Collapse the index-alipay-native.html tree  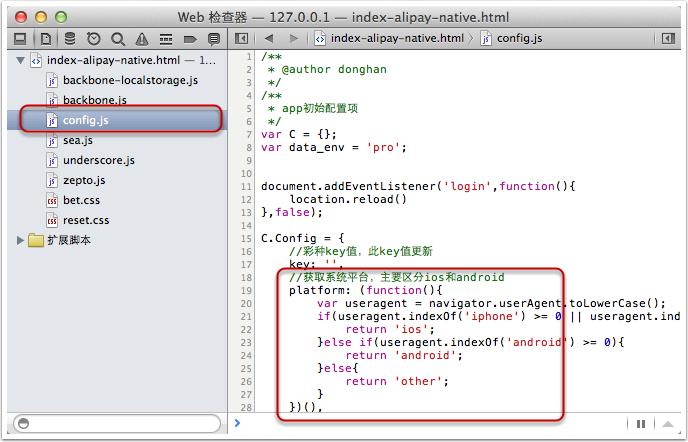[22, 61]
